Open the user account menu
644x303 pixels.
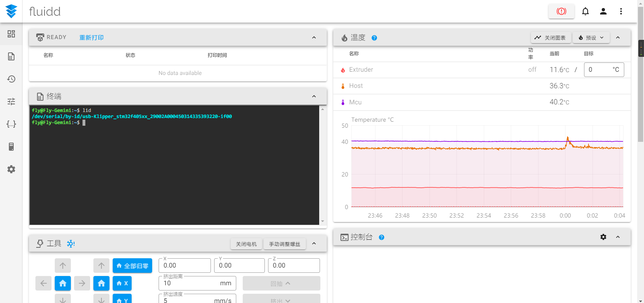coord(603,11)
